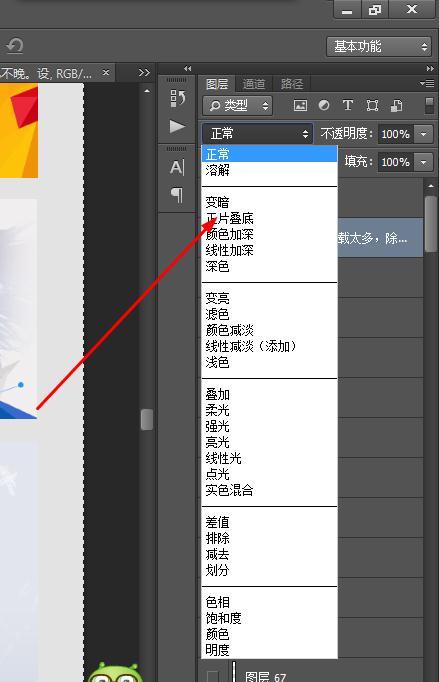Click the canvas vertical scrollbar thumb
This screenshot has height=682, width=439.
pyautogui.click(x=147, y=419)
